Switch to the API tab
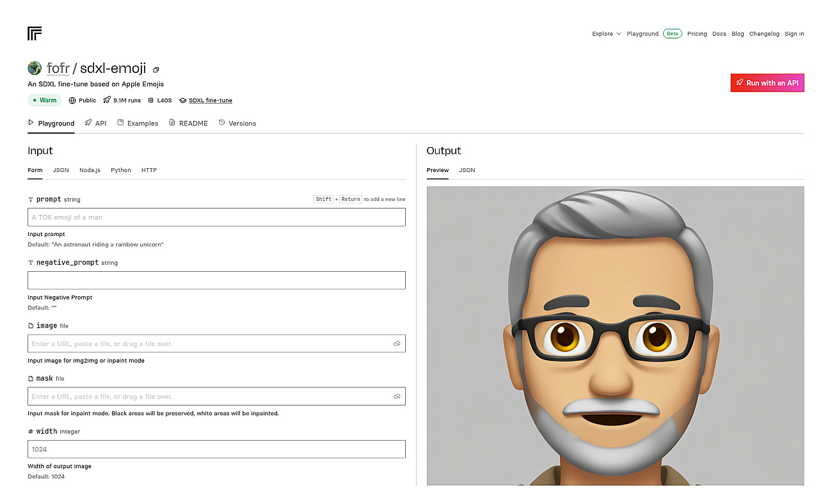832x504 pixels. 95,123
